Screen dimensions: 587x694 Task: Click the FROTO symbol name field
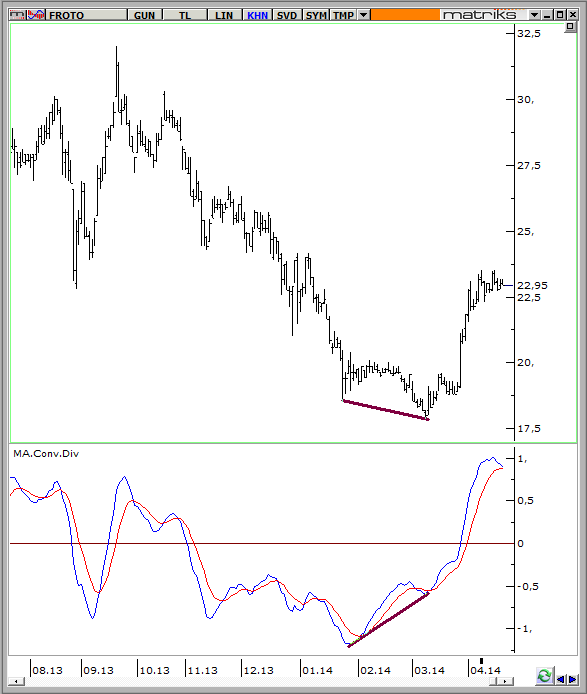click(86, 15)
